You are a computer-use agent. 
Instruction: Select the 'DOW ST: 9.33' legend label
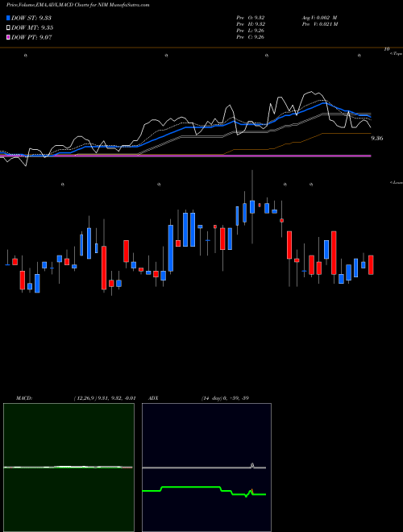point(31,18)
